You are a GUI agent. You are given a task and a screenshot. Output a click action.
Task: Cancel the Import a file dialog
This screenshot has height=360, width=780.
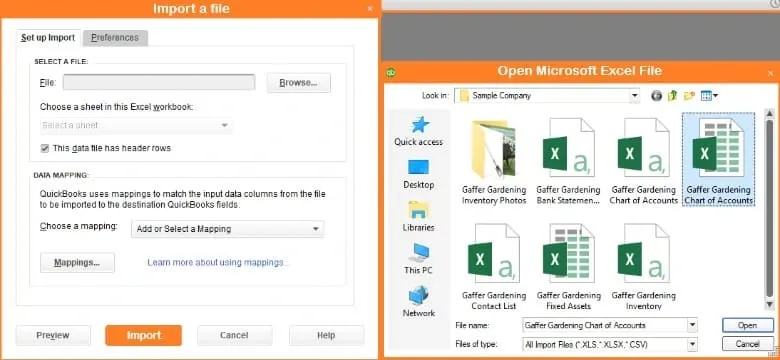(234, 336)
